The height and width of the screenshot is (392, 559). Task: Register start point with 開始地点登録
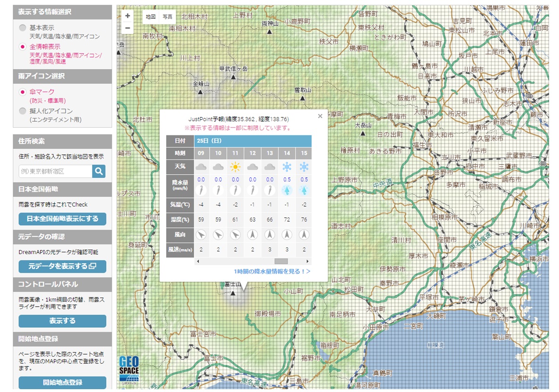tap(62, 383)
